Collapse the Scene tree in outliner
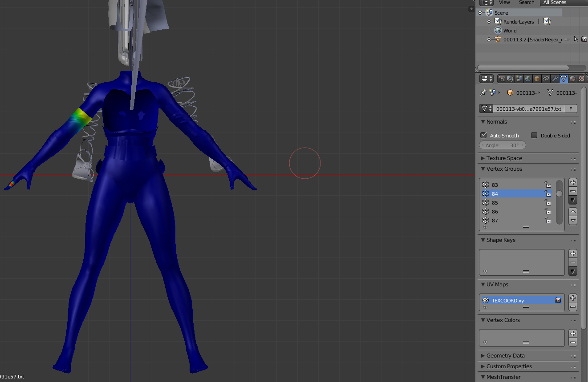Screen dimensions: 588x382 point(480,13)
